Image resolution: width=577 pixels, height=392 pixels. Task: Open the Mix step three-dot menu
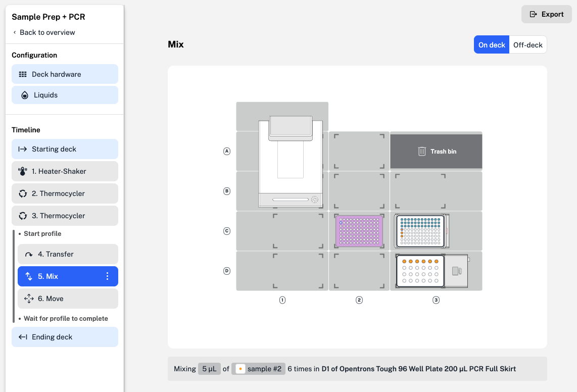[x=107, y=276]
